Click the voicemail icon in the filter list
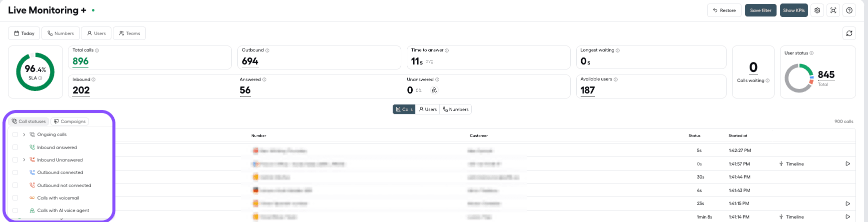Image resolution: width=868 pixels, height=222 pixels. pos(32,198)
